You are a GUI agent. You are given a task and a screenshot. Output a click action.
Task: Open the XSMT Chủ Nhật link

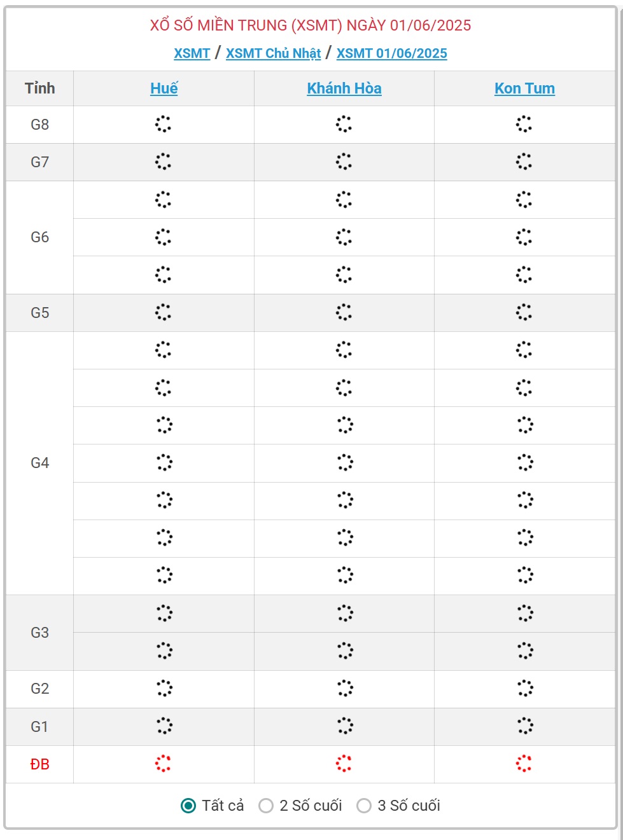point(274,53)
